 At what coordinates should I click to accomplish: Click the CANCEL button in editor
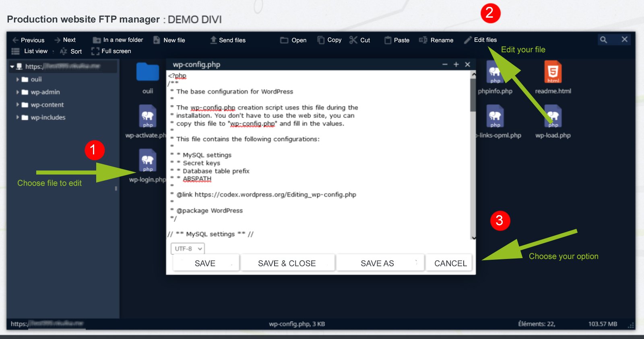(450, 263)
